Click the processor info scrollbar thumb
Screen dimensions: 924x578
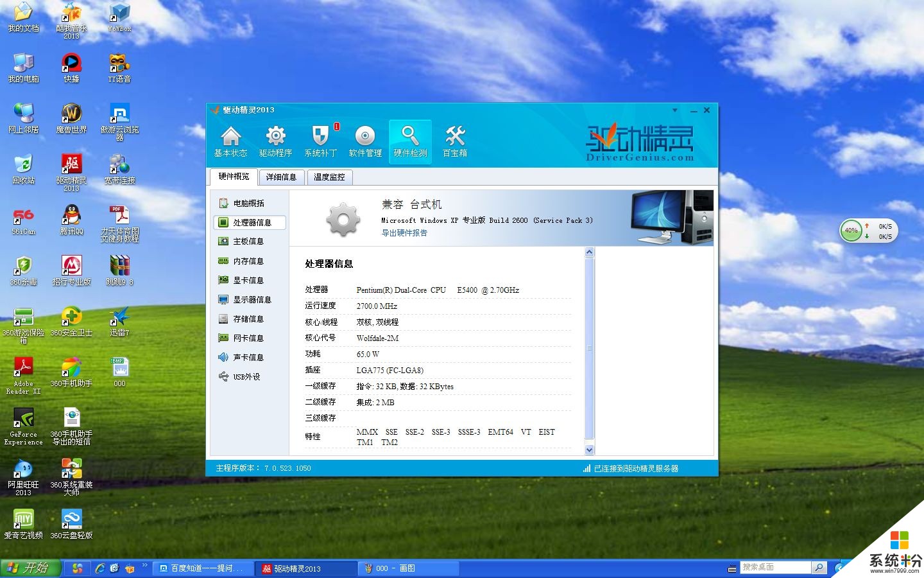tap(590, 349)
